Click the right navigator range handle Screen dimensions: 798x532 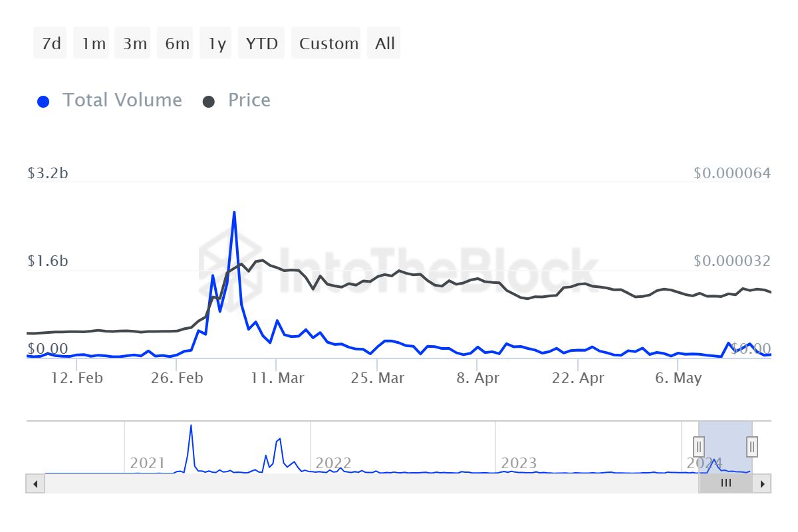pyautogui.click(x=752, y=446)
